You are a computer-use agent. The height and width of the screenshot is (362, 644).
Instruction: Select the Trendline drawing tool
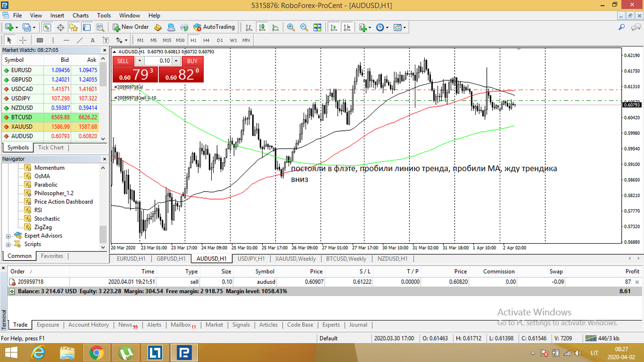coord(79,40)
